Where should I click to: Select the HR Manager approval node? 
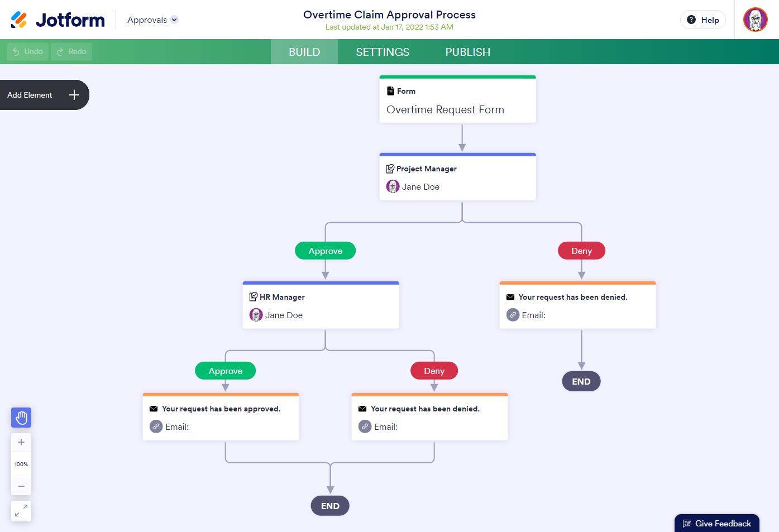coord(321,305)
